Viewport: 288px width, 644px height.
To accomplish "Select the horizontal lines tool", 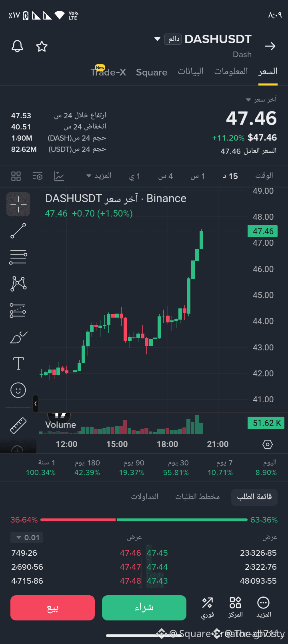I will point(18,257).
